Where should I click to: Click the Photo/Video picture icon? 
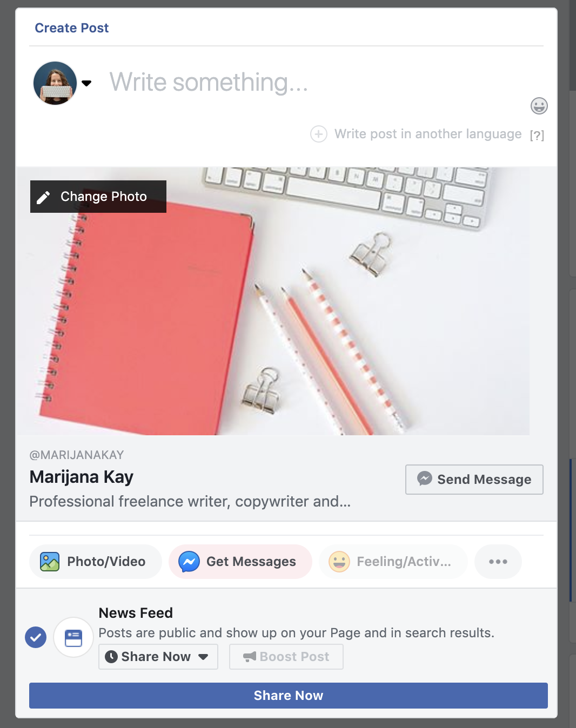point(50,562)
